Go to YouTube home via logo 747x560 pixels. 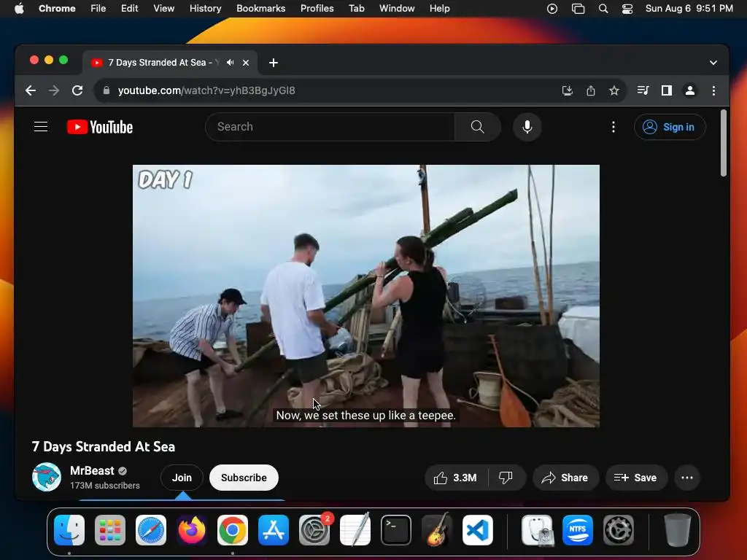pyautogui.click(x=100, y=127)
